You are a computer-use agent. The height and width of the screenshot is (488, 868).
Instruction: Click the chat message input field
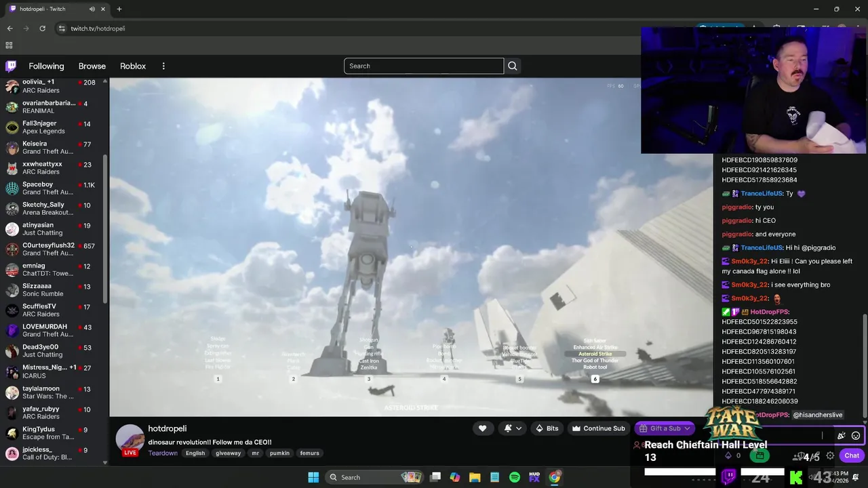[791, 436]
